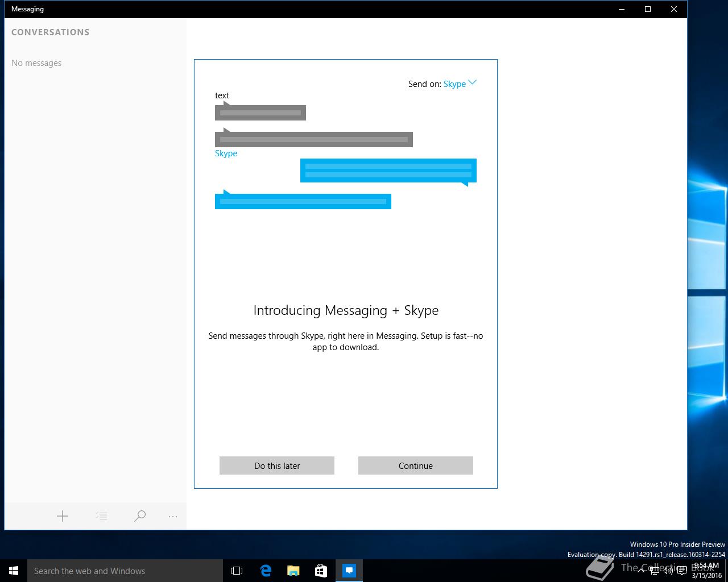Image resolution: width=728 pixels, height=582 pixels.
Task: Click the blue Skype label in illustration
Action: (x=226, y=153)
